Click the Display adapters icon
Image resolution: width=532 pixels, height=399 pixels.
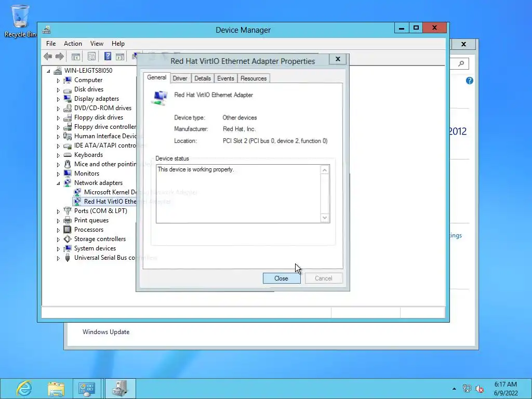pos(68,98)
